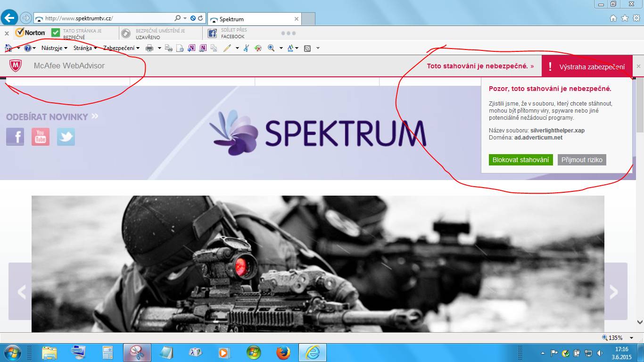Show previous slide with left carousel arrow
644x362 pixels.
(x=20, y=292)
